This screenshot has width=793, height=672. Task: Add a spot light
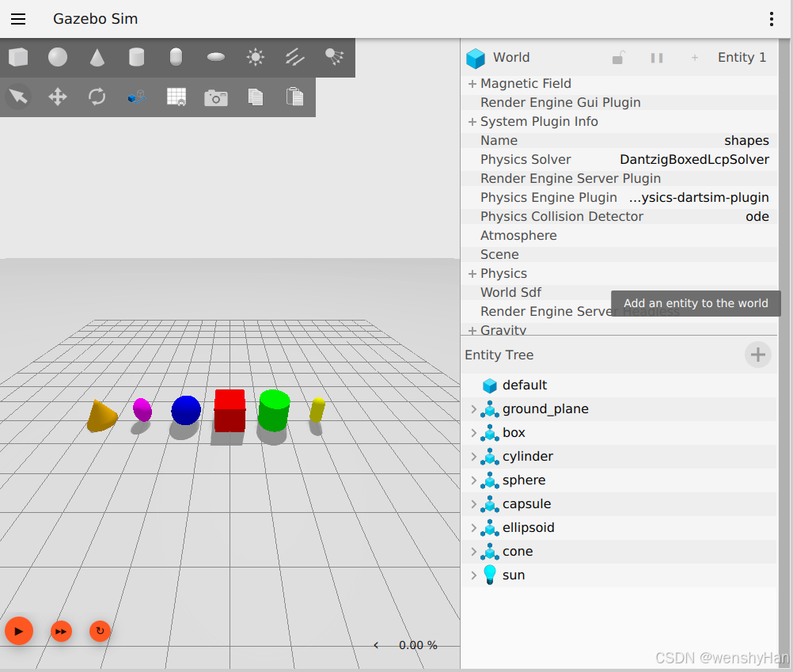click(334, 57)
